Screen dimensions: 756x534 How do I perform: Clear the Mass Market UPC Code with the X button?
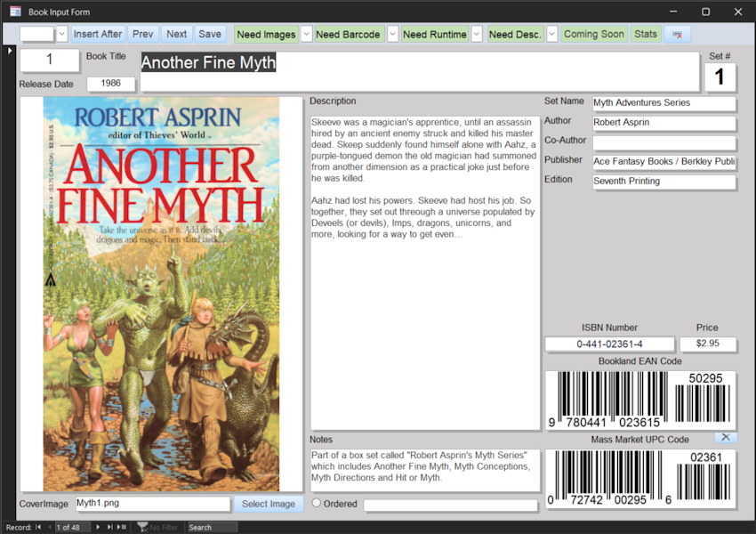[x=726, y=438]
